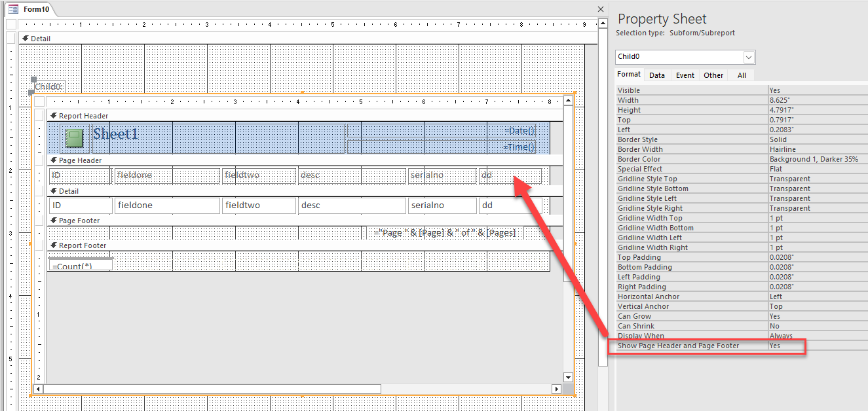The image size is (868, 411).
Task: Click the ID label in Page Header
Action: pyautogui.click(x=79, y=175)
